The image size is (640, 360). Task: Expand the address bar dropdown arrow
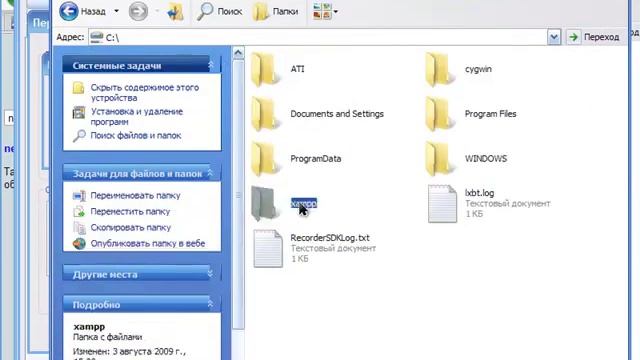click(554, 37)
